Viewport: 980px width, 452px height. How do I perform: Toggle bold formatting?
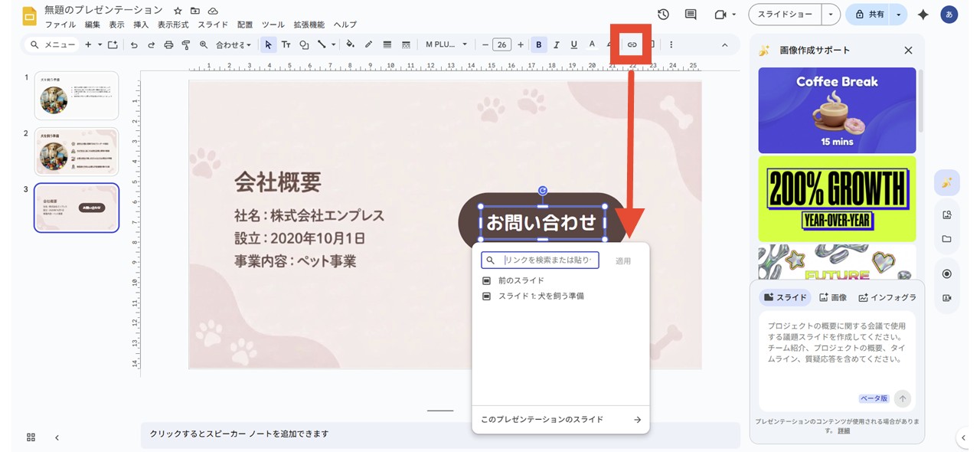[x=538, y=44]
